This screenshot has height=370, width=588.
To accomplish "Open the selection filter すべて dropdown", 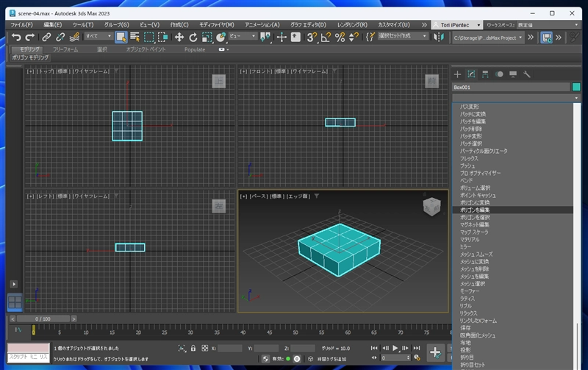I will coord(98,36).
